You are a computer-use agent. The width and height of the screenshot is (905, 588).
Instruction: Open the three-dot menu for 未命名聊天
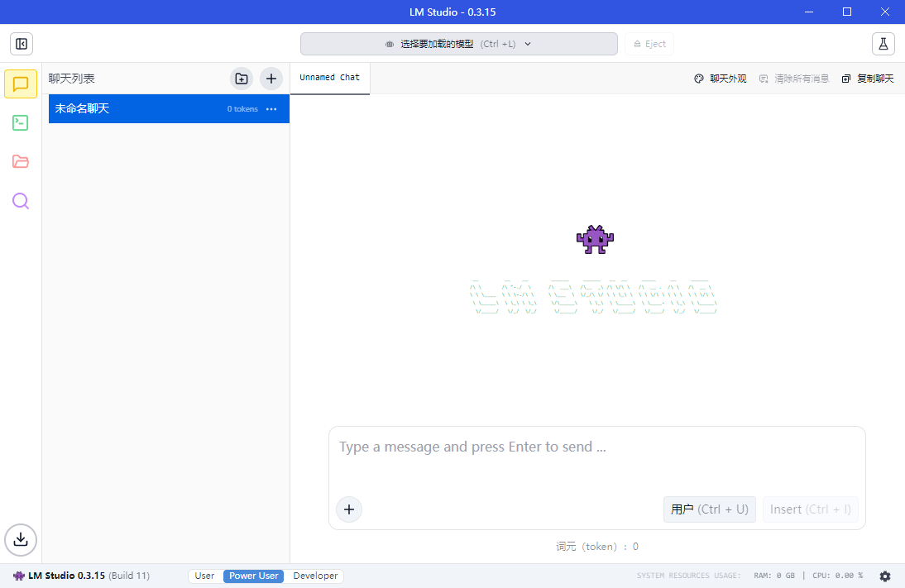pos(271,109)
